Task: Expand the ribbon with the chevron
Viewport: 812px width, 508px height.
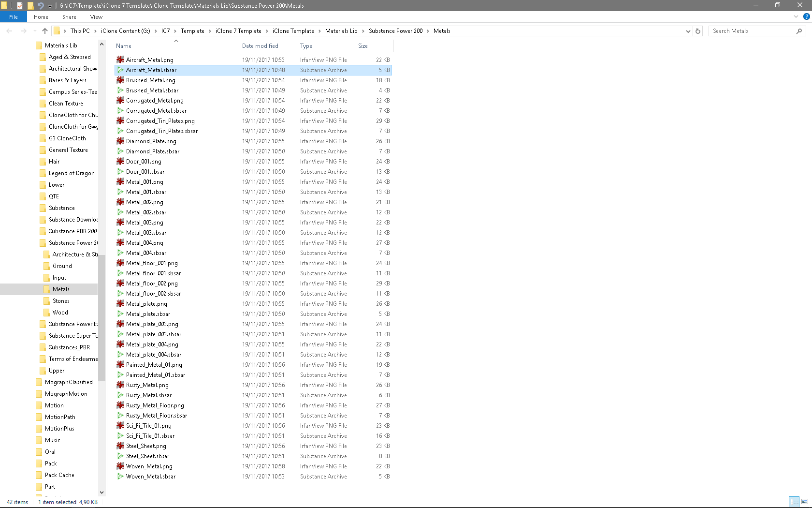Action: tap(796, 16)
